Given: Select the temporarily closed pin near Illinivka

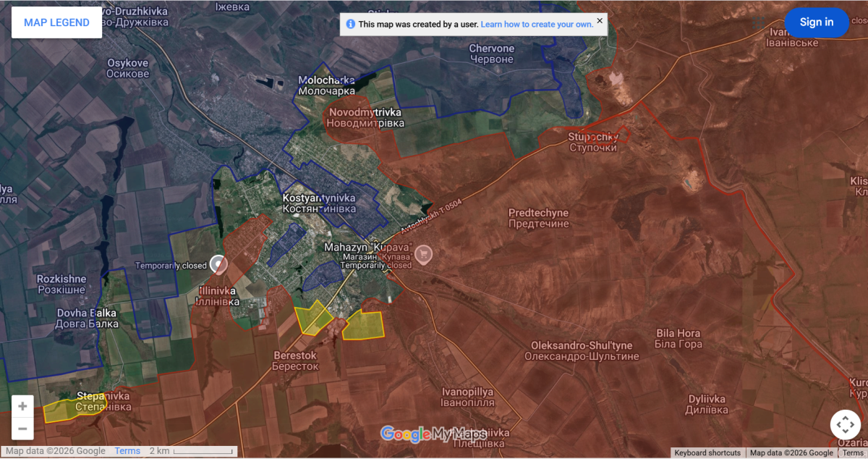Looking at the screenshot, I should (218, 264).
